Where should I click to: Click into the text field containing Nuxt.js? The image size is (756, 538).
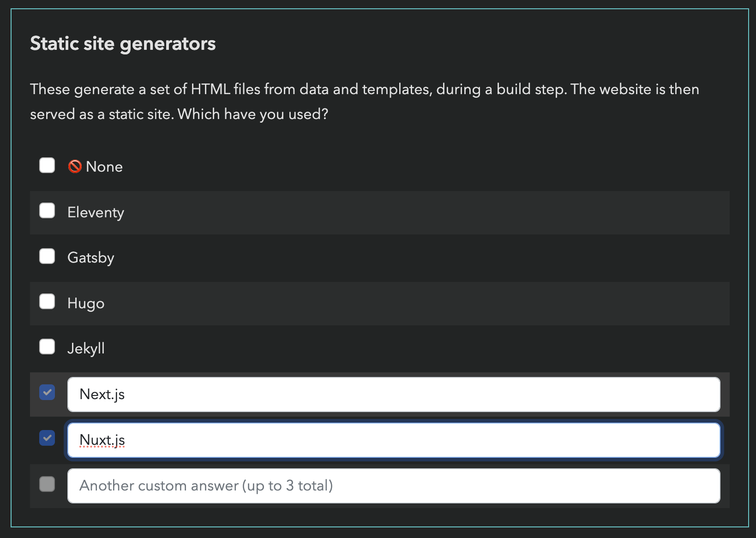pyautogui.click(x=394, y=440)
